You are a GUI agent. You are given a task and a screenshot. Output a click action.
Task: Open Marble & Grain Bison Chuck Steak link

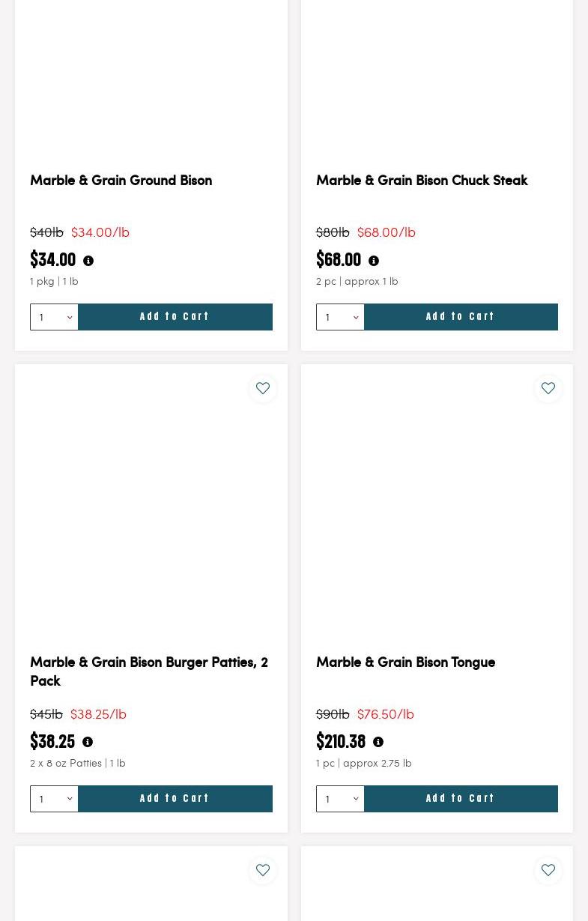(422, 181)
